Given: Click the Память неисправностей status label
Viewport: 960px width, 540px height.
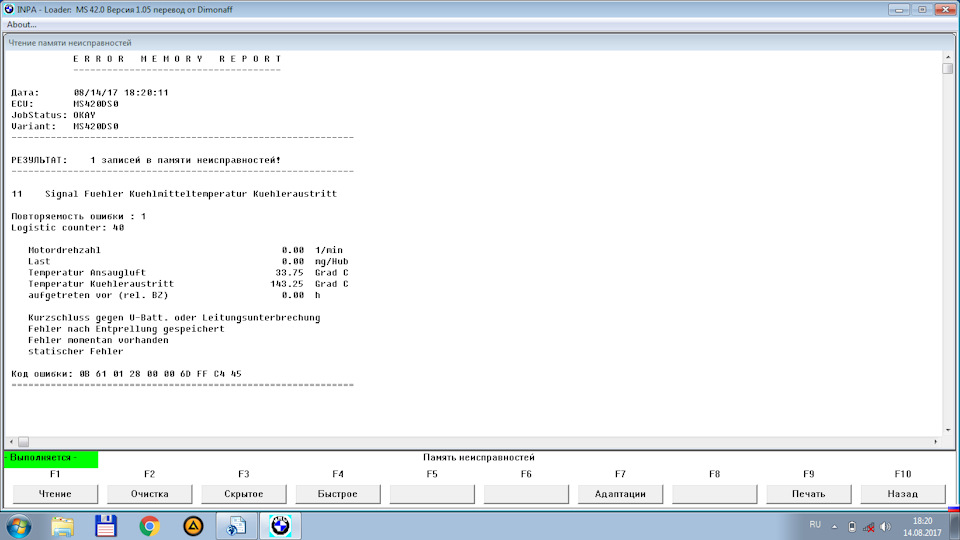Looking at the screenshot, I should [x=479, y=457].
